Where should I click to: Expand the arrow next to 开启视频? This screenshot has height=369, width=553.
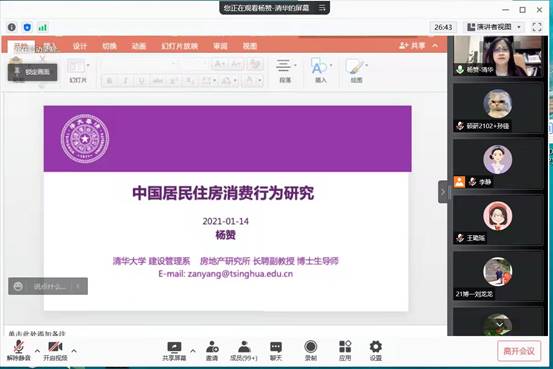(74, 351)
